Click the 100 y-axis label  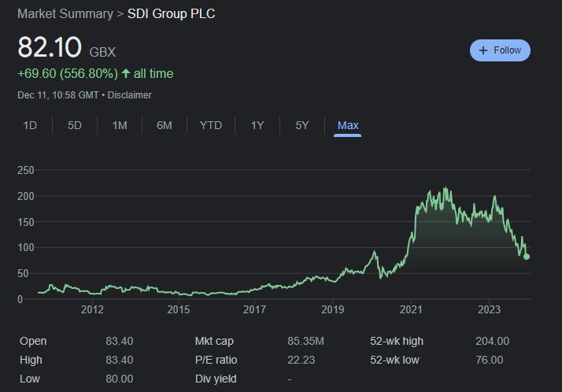[26, 248]
